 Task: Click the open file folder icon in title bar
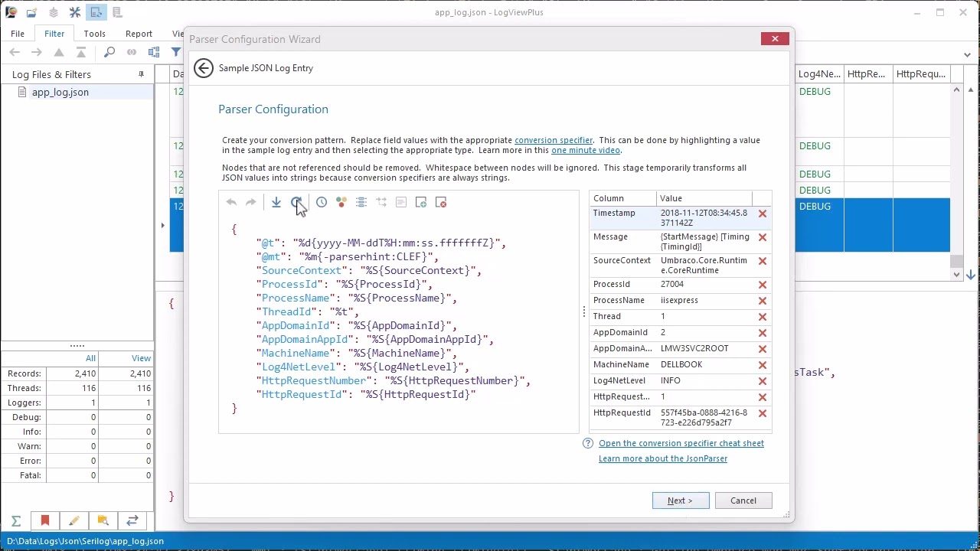pyautogui.click(x=31, y=12)
